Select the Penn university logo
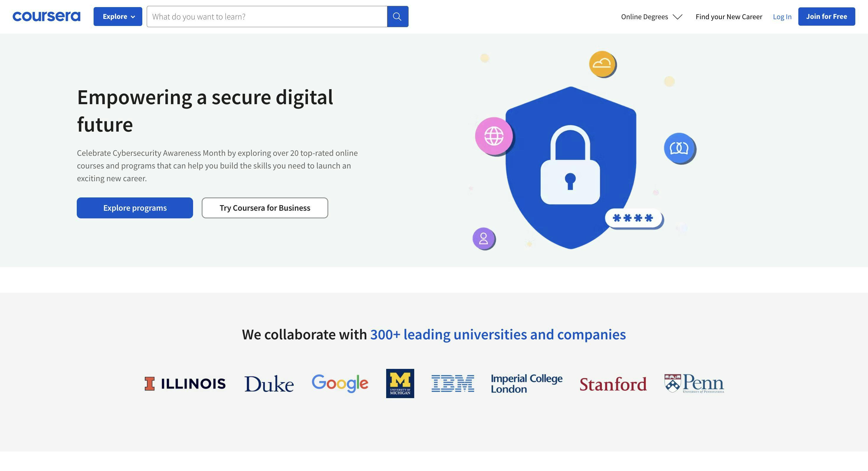 pyautogui.click(x=694, y=383)
